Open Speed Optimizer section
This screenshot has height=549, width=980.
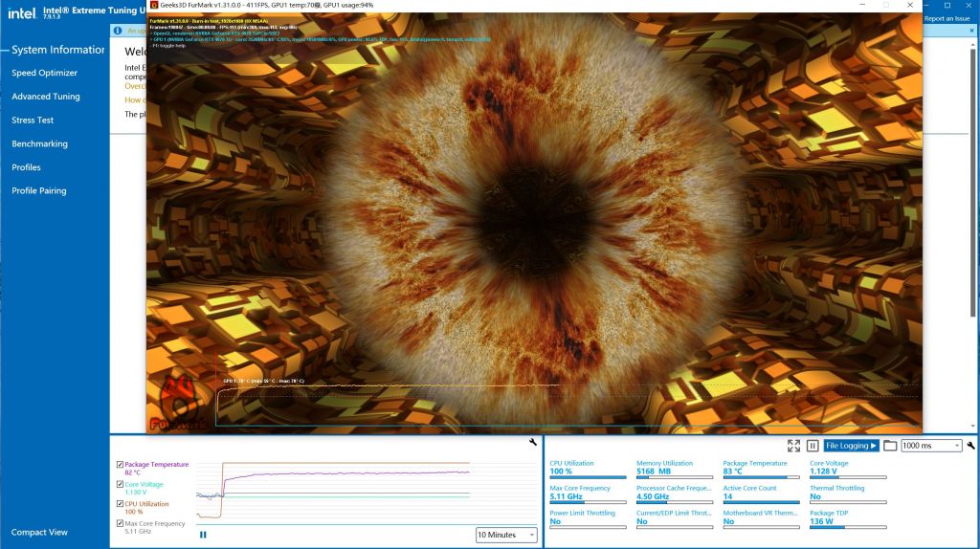[44, 73]
